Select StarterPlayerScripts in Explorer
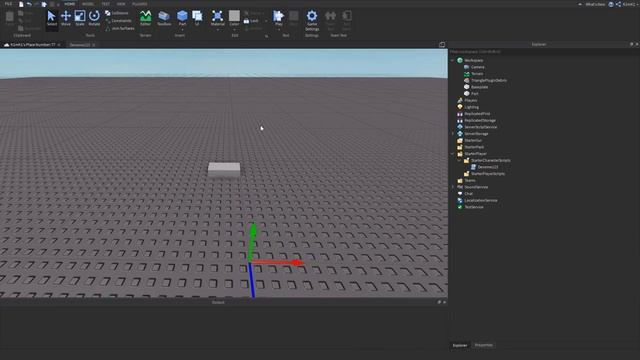This screenshot has height=360, width=640. (x=488, y=174)
